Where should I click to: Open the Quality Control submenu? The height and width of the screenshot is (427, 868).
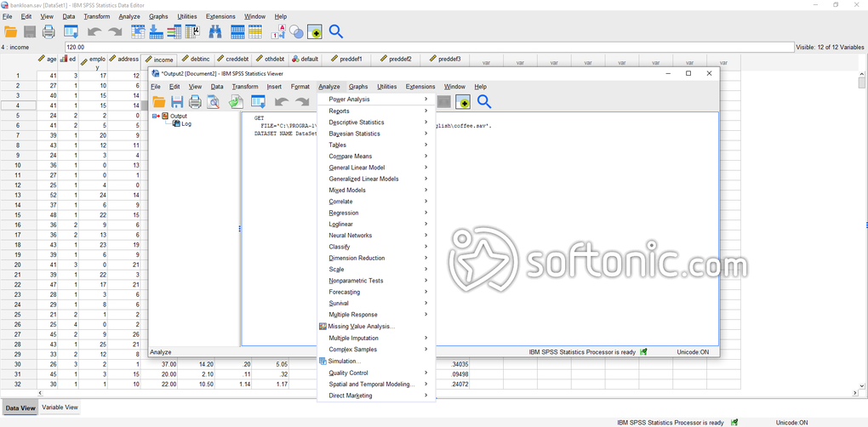point(378,373)
